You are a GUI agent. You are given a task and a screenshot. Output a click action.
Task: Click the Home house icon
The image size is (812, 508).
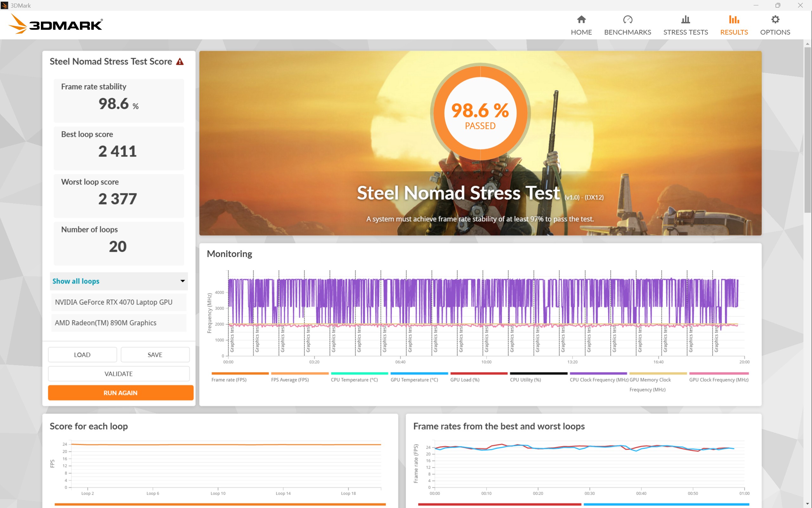[x=581, y=19]
